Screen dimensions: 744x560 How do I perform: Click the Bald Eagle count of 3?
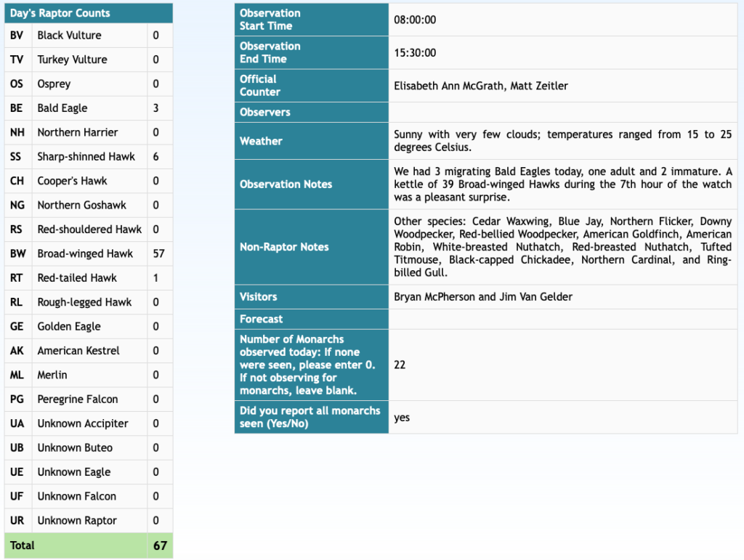point(155,108)
